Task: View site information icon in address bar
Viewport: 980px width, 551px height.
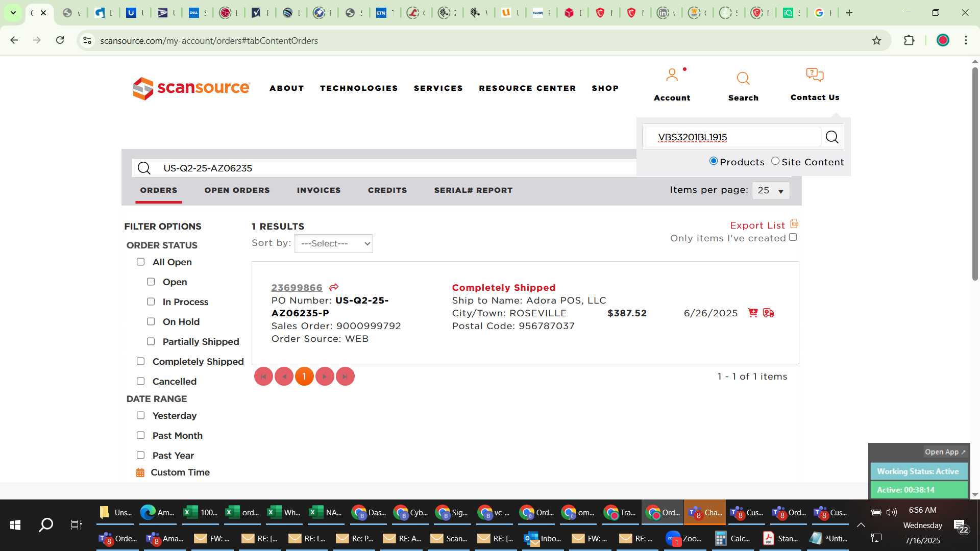Action: (x=87, y=40)
